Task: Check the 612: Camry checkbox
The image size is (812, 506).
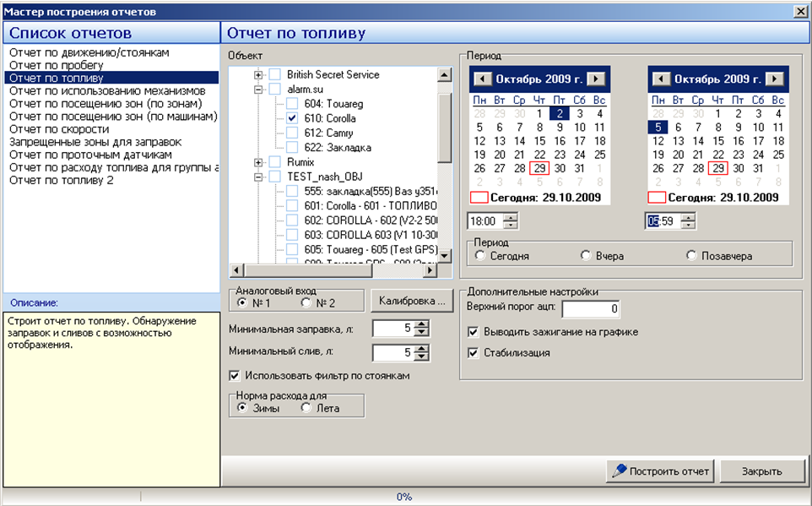Action: [292, 133]
